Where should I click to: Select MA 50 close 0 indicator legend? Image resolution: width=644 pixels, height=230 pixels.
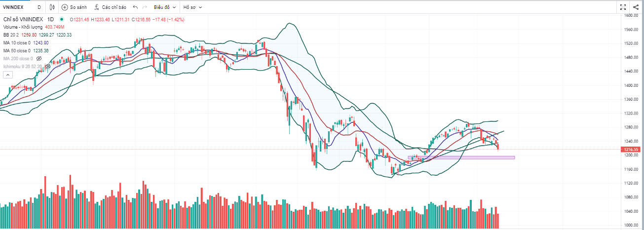[x=17, y=51]
